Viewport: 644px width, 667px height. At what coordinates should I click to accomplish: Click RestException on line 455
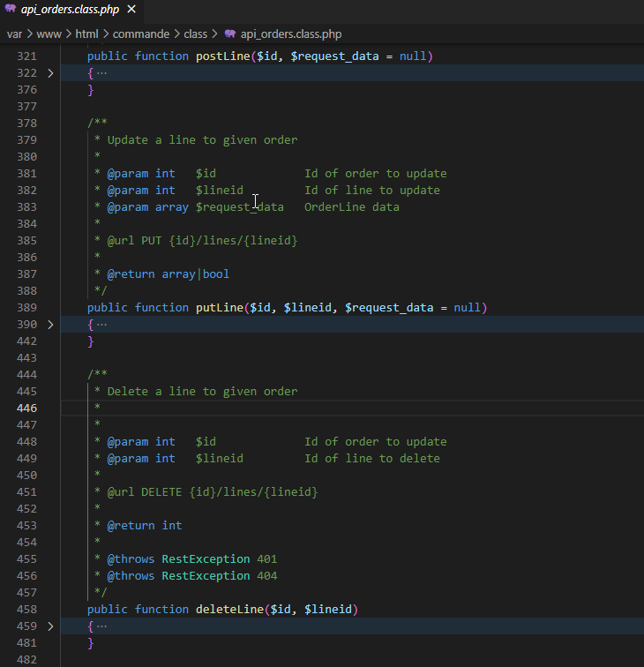tap(206, 559)
